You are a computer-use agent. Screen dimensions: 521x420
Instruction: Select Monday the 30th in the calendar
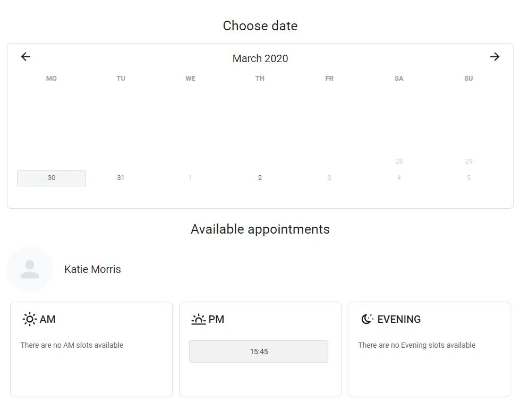(x=51, y=178)
